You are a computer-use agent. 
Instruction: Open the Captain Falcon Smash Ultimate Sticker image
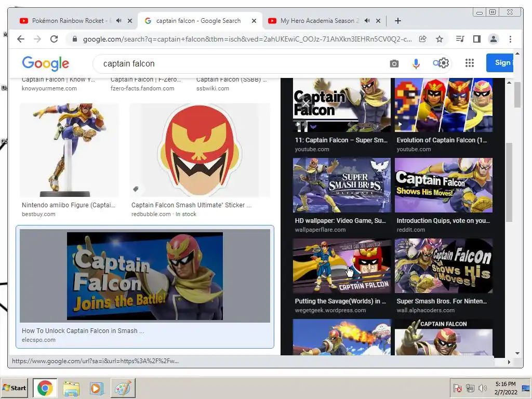[199, 150]
